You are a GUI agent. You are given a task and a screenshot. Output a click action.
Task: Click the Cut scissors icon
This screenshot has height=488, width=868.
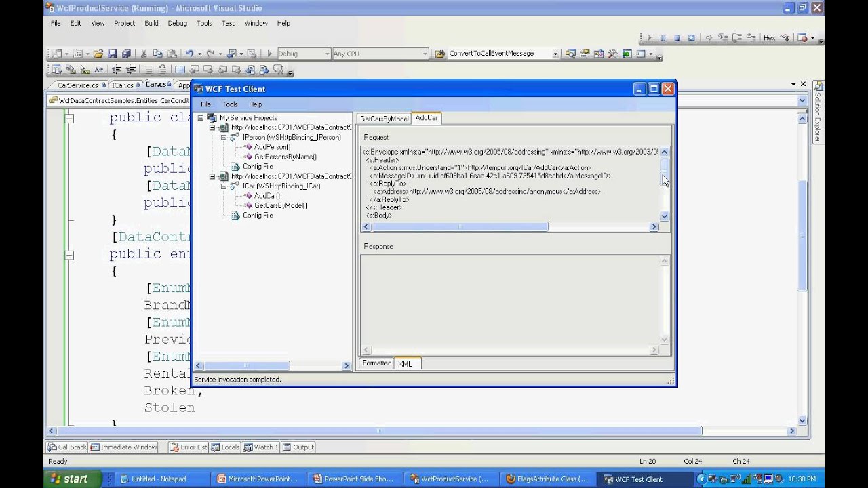[144, 54]
